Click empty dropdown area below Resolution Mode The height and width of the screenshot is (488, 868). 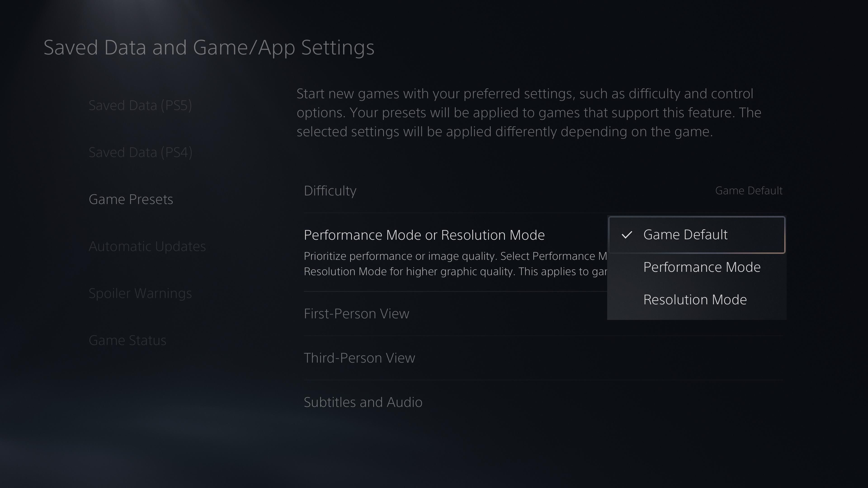coord(697,317)
